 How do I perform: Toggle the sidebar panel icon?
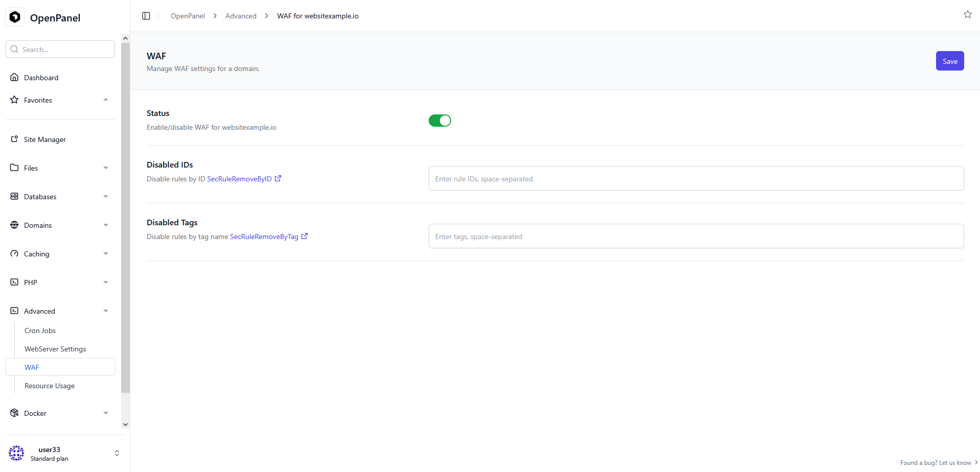point(146,16)
